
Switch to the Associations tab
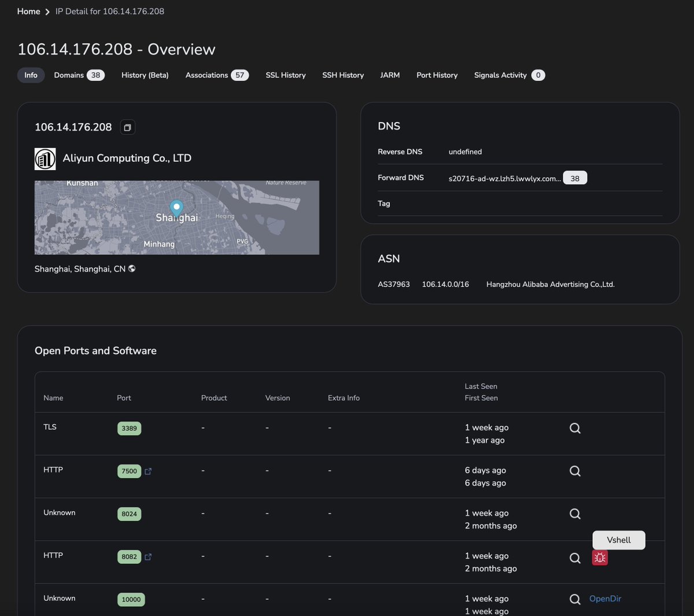click(x=217, y=75)
